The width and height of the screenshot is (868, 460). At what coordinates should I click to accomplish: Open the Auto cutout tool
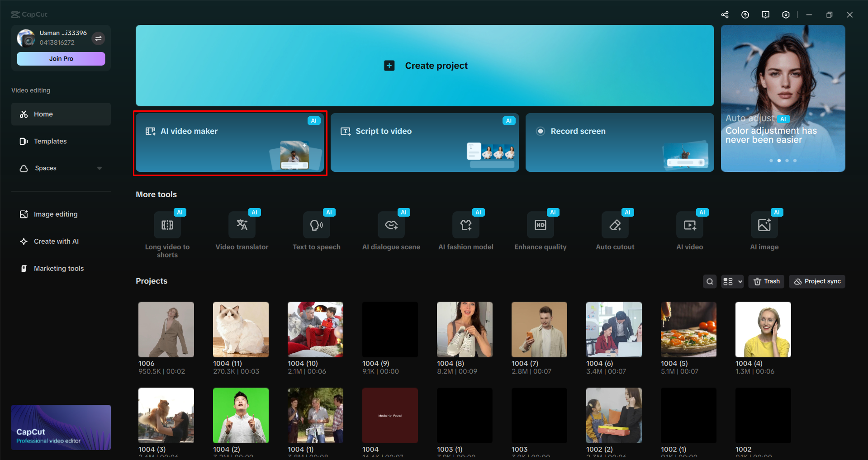click(x=615, y=232)
